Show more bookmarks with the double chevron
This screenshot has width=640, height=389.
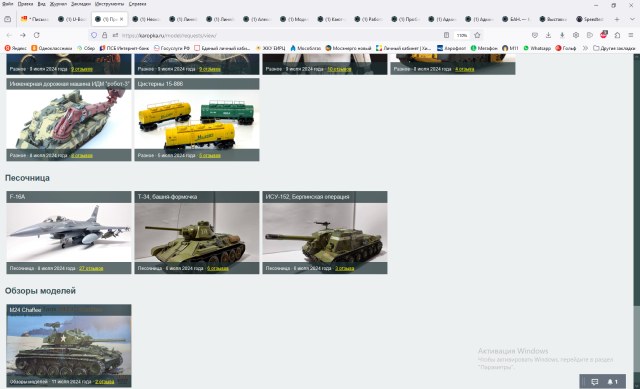[585, 48]
